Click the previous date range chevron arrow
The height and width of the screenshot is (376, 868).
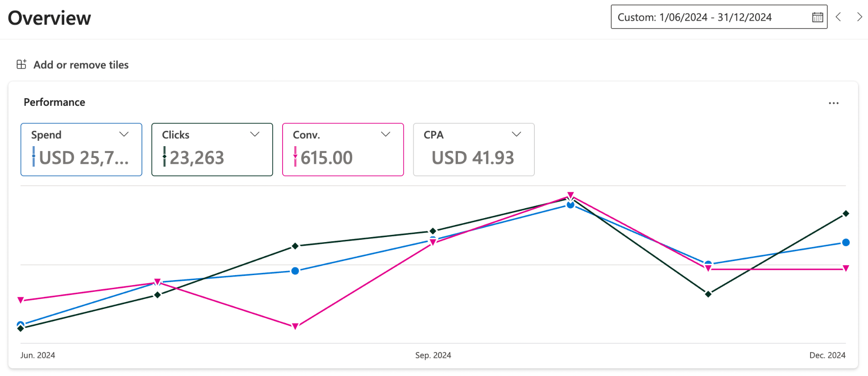[839, 17]
